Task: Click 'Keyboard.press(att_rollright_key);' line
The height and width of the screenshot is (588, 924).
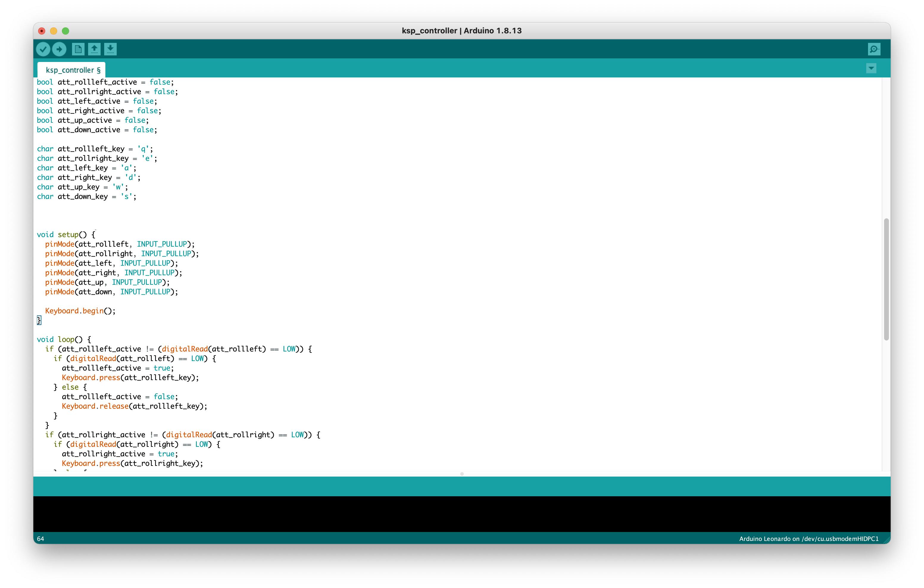Action: pos(132,463)
